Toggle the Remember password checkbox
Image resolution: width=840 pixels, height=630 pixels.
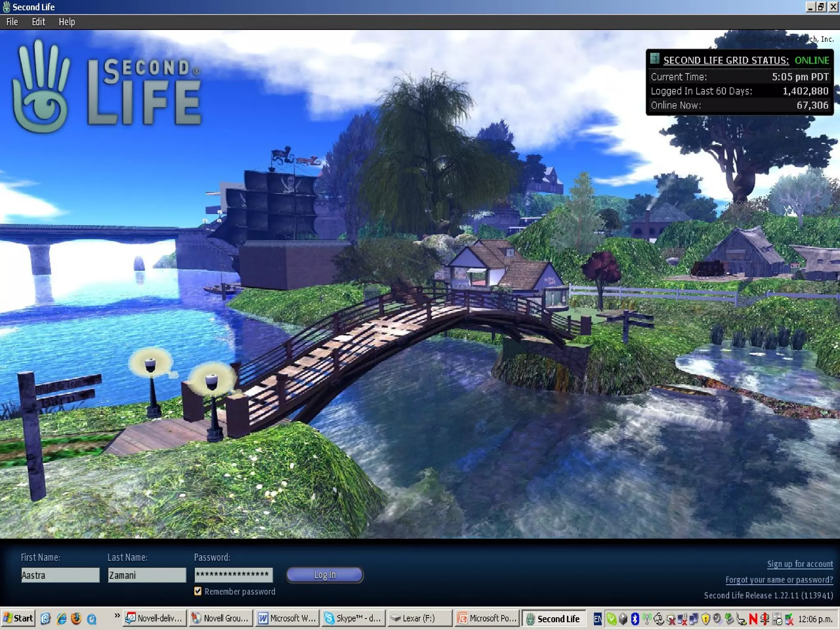pyautogui.click(x=198, y=591)
